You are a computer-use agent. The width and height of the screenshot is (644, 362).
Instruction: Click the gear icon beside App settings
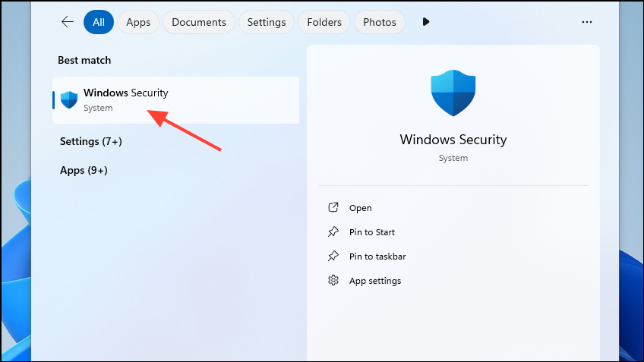pyautogui.click(x=333, y=281)
